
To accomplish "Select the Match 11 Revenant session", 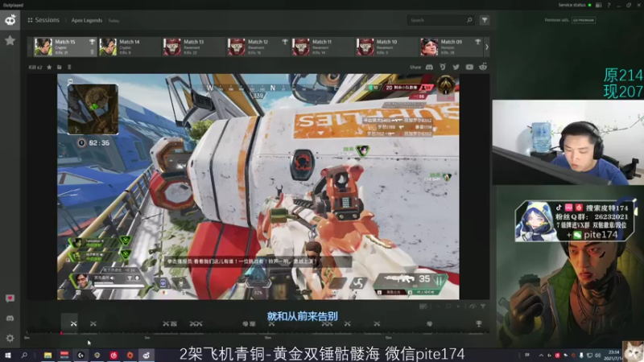I will 322,47.
